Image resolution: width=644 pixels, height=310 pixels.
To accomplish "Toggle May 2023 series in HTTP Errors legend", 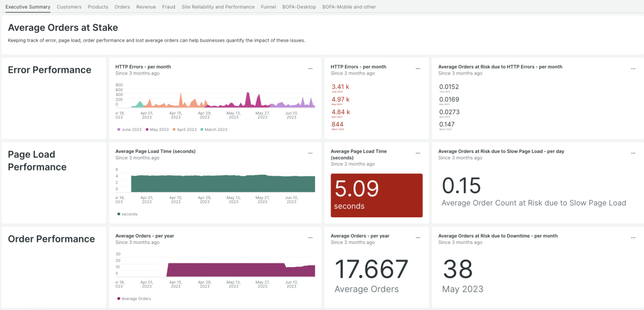I will tap(157, 130).
